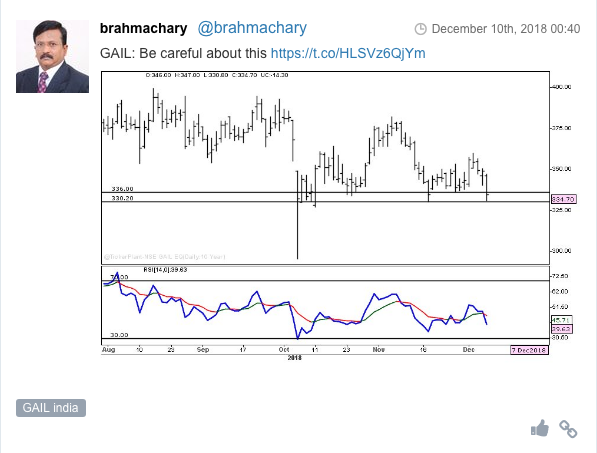Click the 330.20 support level label
This screenshot has height=453, width=597.
pos(122,198)
